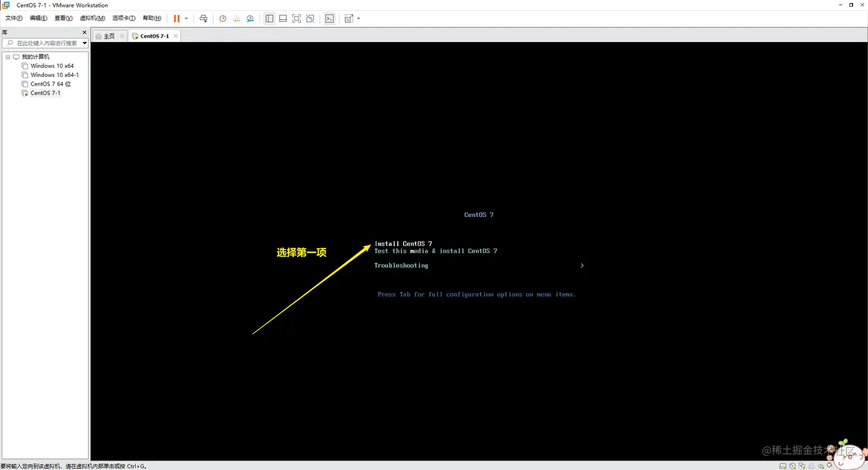Collapse the 我的计算机 tree node

coord(8,57)
